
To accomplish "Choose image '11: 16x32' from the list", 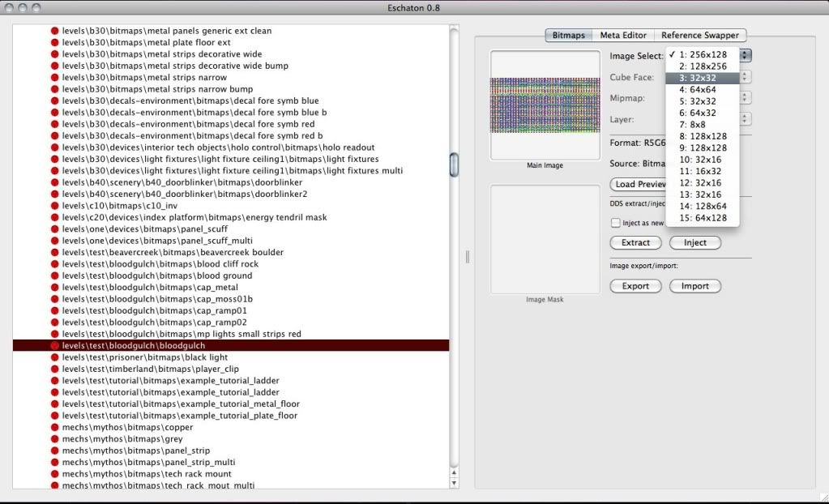I will click(x=702, y=171).
